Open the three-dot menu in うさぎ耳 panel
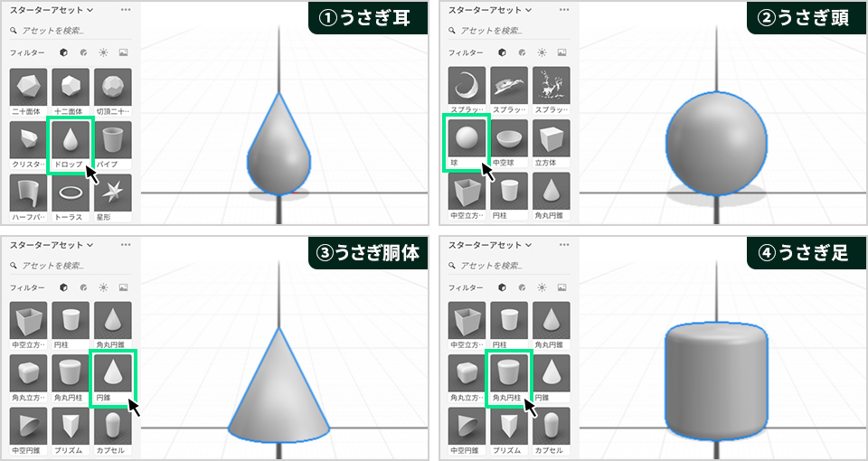The height and width of the screenshot is (461, 868). [126, 10]
